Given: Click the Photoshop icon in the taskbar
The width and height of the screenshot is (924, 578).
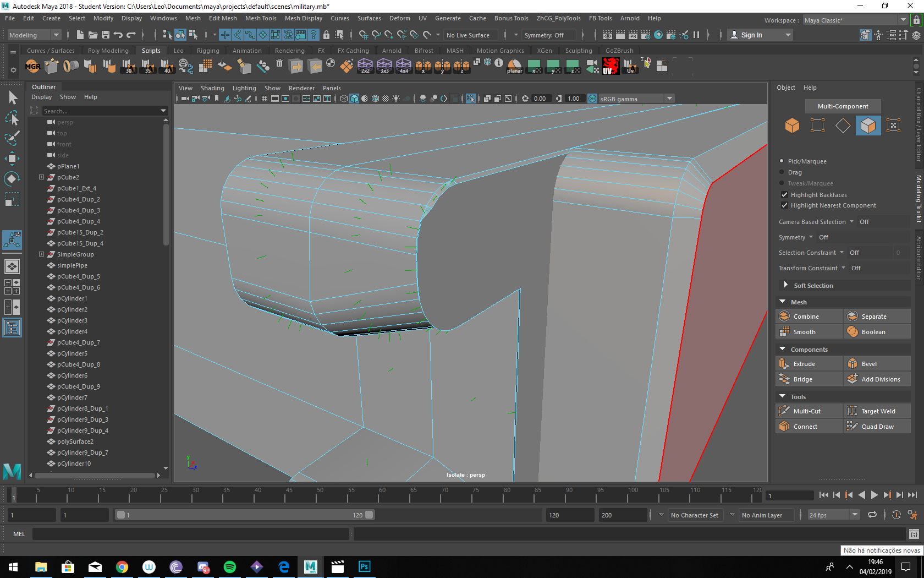Looking at the screenshot, I should tap(364, 566).
